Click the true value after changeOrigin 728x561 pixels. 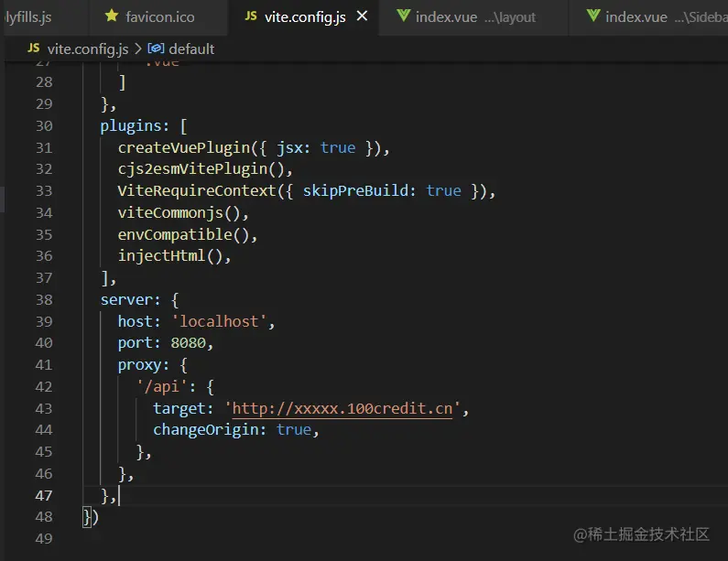click(x=294, y=430)
